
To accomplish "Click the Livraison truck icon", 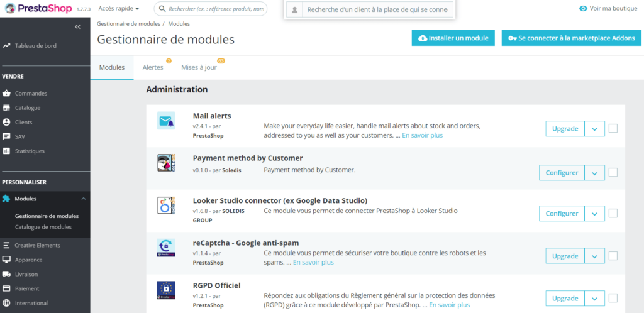I will (6, 274).
